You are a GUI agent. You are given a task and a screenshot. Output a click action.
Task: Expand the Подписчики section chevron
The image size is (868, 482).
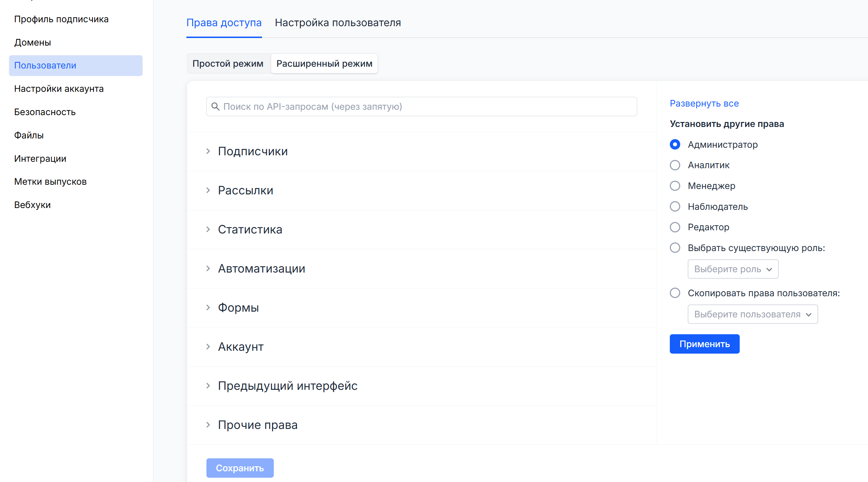tap(208, 151)
